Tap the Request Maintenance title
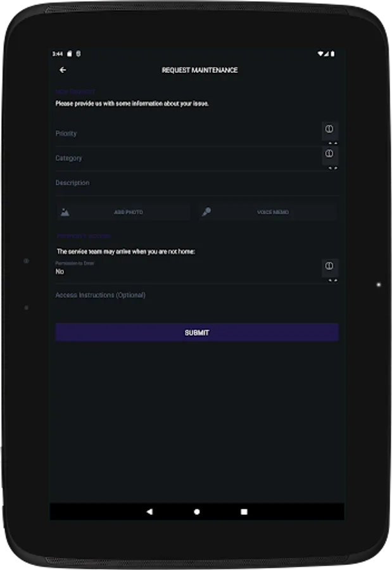 pyautogui.click(x=199, y=70)
